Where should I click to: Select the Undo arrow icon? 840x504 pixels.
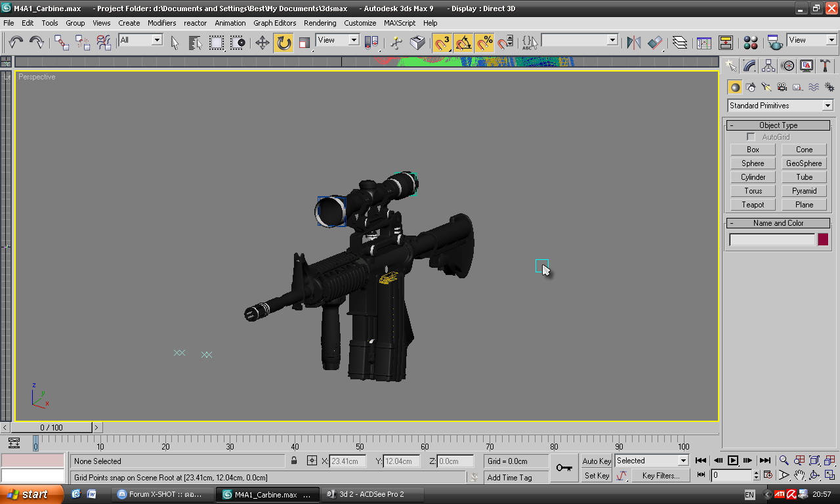click(16, 42)
